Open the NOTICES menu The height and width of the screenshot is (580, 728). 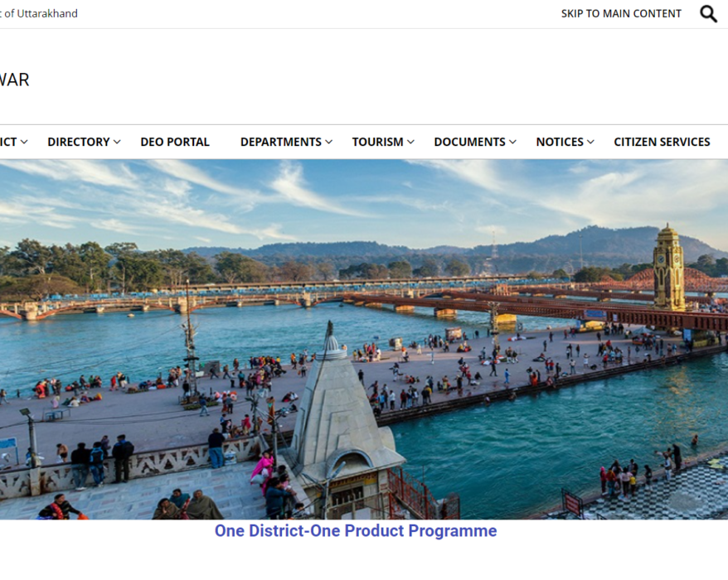tap(560, 142)
